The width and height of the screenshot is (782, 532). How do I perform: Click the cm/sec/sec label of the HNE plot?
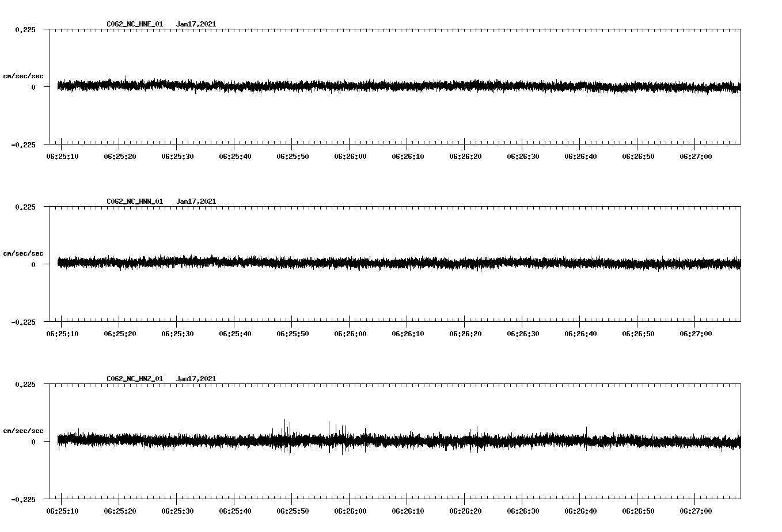click(24, 75)
